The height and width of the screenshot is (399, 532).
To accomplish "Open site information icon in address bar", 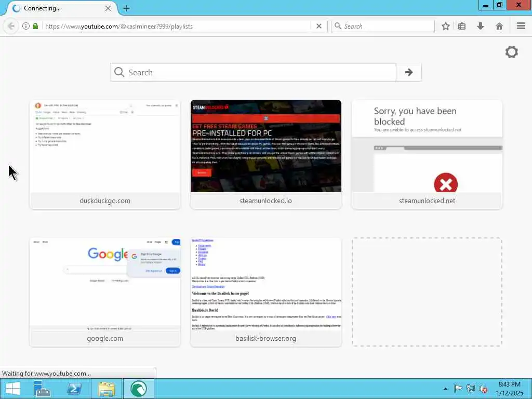I will pos(26,26).
